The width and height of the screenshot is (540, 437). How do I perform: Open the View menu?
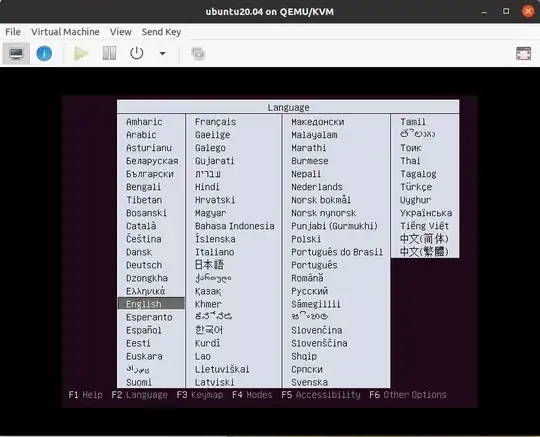(x=121, y=32)
